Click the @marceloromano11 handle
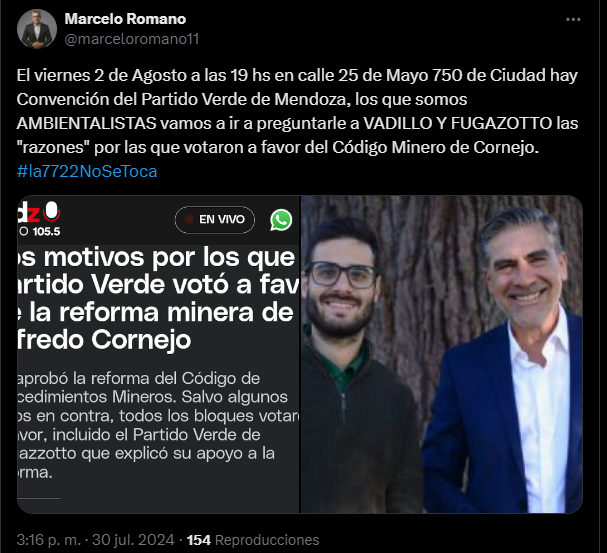This screenshot has width=607, height=553. tap(132, 39)
